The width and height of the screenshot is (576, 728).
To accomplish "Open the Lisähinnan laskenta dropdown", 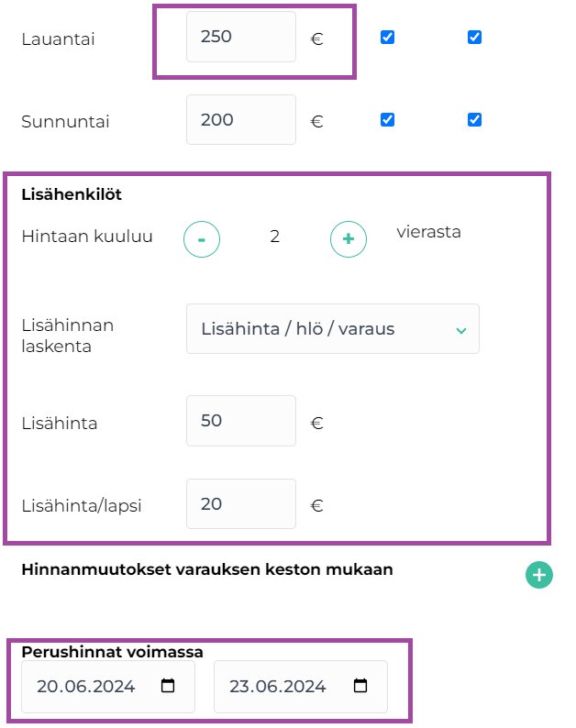I will 333,329.
